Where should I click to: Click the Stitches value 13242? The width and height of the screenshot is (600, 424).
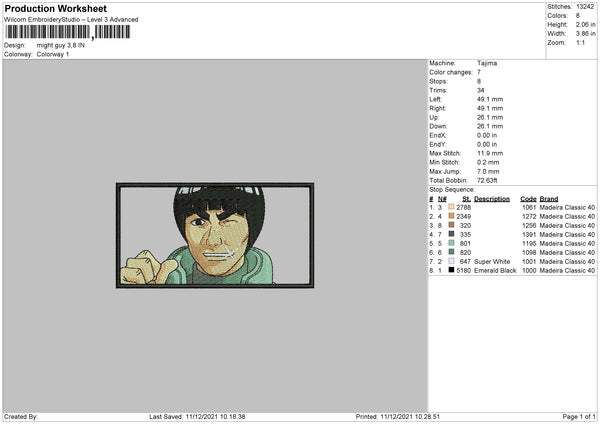(585, 7)
